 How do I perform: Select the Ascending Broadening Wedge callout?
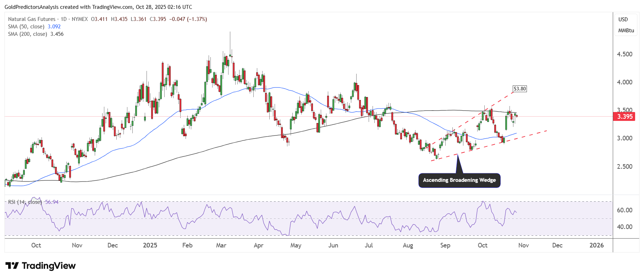click(459, 180)
